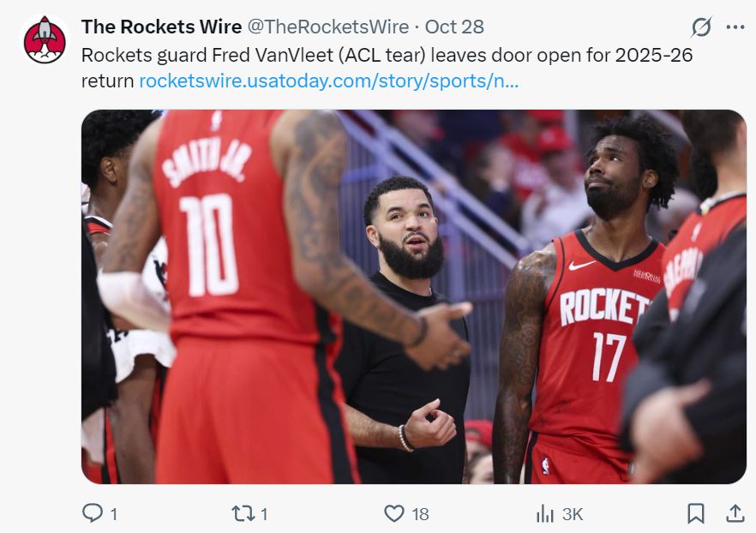Viewport: 756px width, 533px height.
Task: Click the reply speech bubble icon
Action: 92,513
